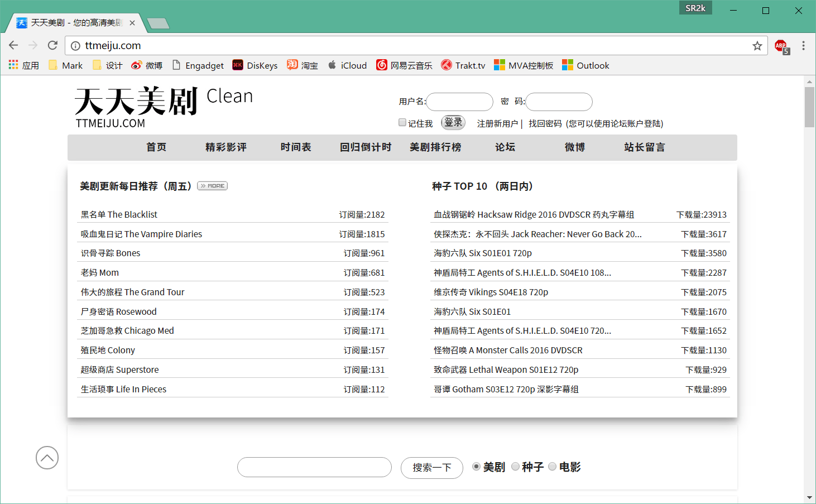Viewport: 816px width, 504px height.
Task: Click the browser reload page icon
Action: click(x=52, y=45)
